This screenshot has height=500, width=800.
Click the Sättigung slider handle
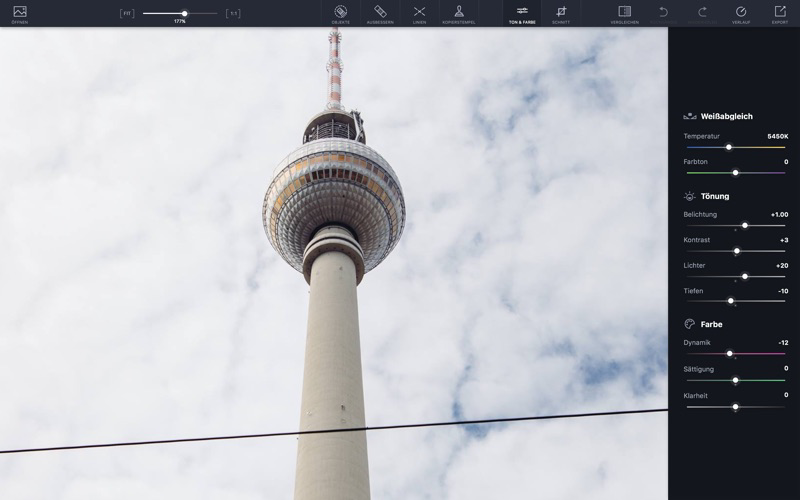pos(735,380)
